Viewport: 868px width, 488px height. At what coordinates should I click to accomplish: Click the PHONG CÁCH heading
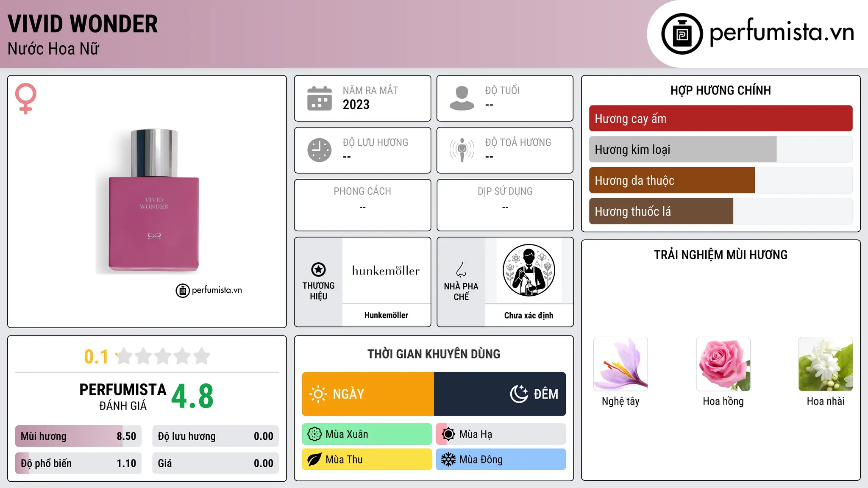(362, 191)
